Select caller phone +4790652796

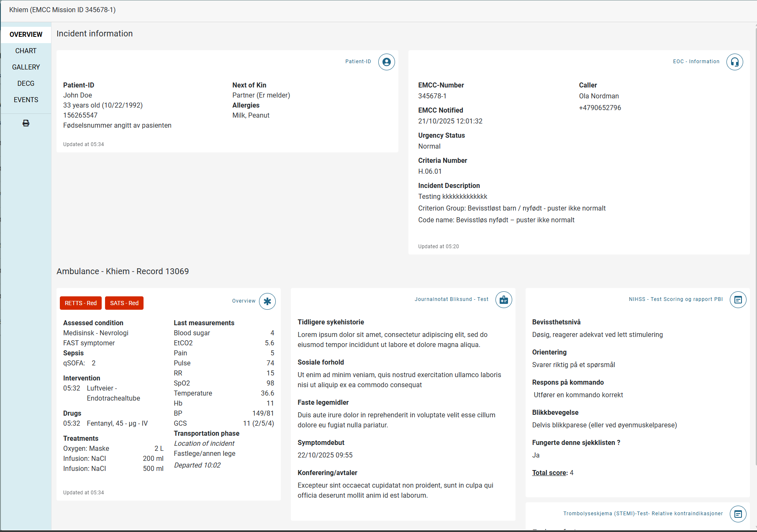click(x=600, y=108)
